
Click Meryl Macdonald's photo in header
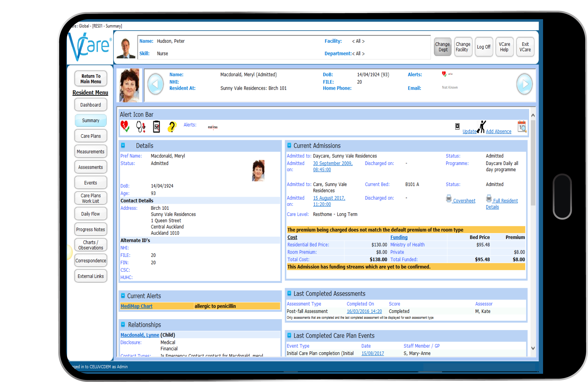pyautogui.click(x=129, y=85)
